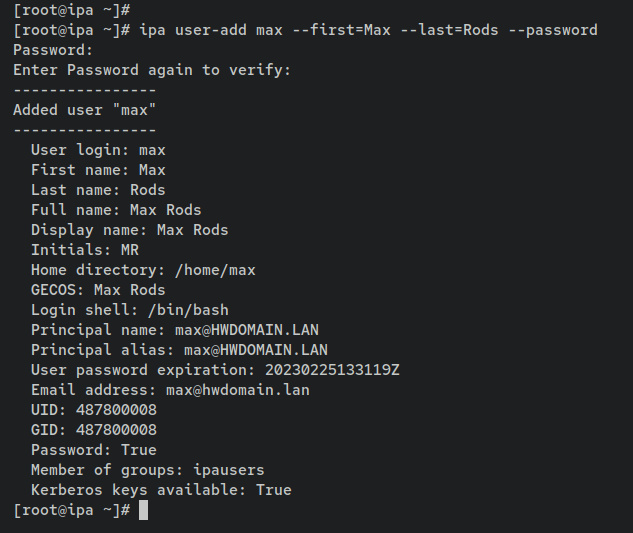The image size is (633, 533).
Task: Click the Kerberos keys available line
Action: click(x=161, y=490)
